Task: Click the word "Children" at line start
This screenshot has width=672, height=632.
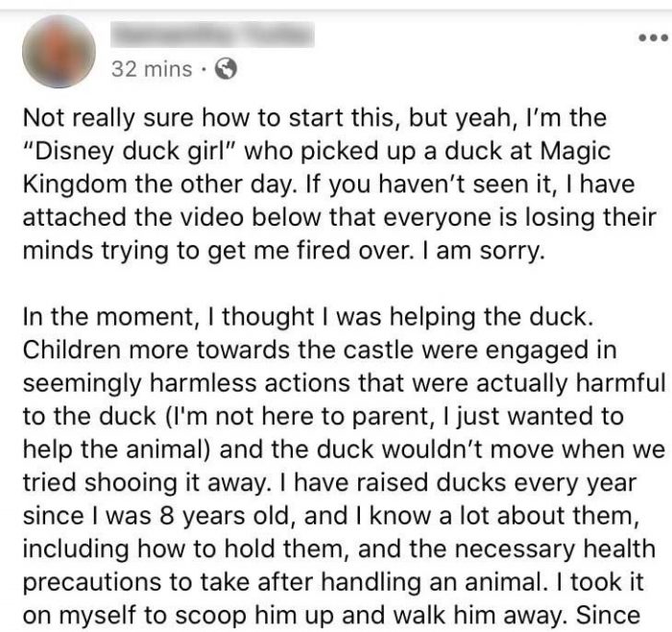Action: [x=72, y=350]
